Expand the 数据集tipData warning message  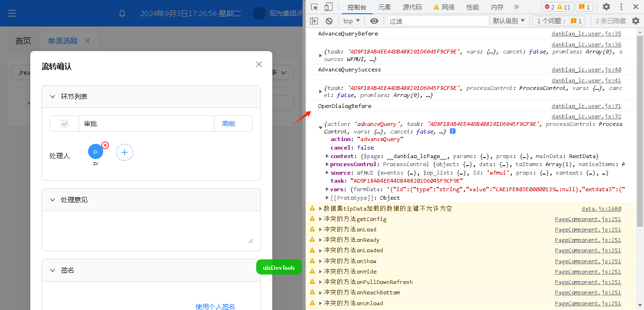click(321, 208)
